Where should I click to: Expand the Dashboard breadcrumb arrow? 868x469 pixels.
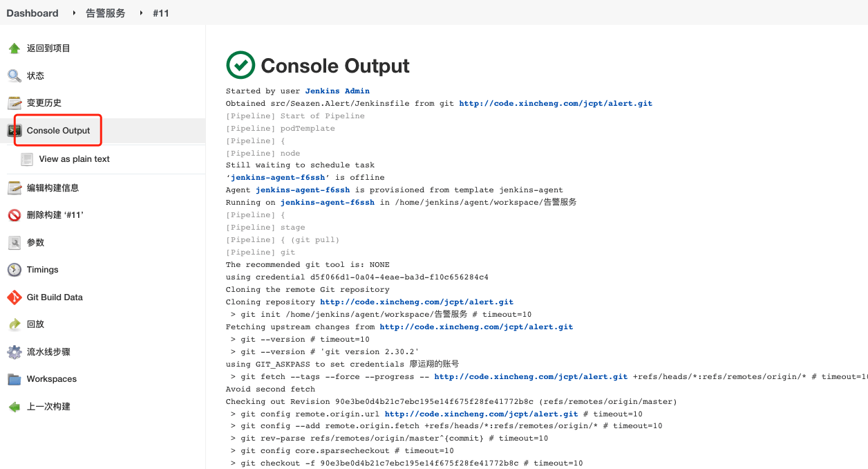[74, 13]
